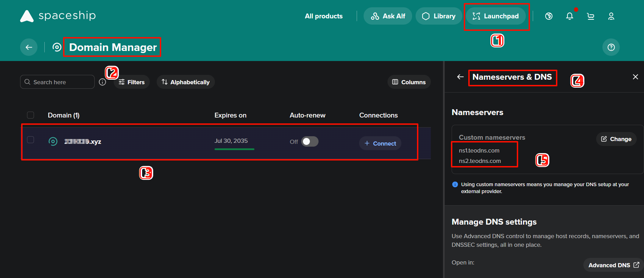Image resolution: width=644 pixels, height=278 pixels.
Task: Click the Manage DNS settings heading
Action: [494, 222]
